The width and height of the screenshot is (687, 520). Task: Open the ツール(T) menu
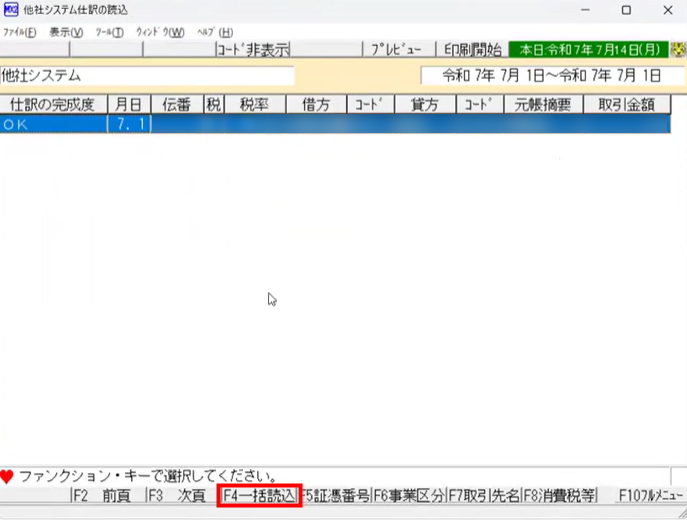click(109, 32)
